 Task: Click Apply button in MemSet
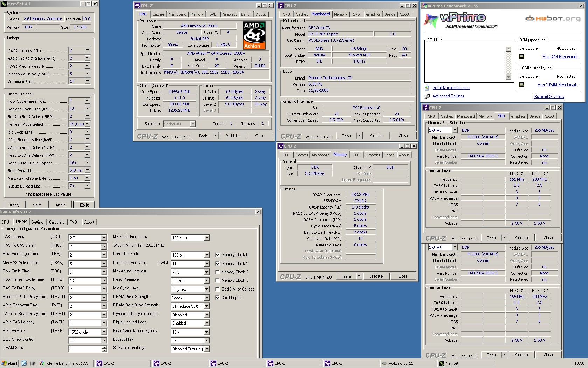coord(14,205)
